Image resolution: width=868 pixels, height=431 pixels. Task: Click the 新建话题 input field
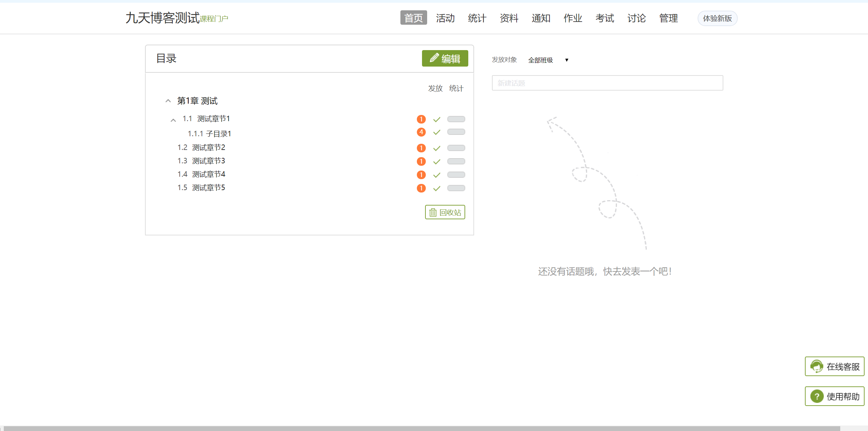(x=607, y=83)
